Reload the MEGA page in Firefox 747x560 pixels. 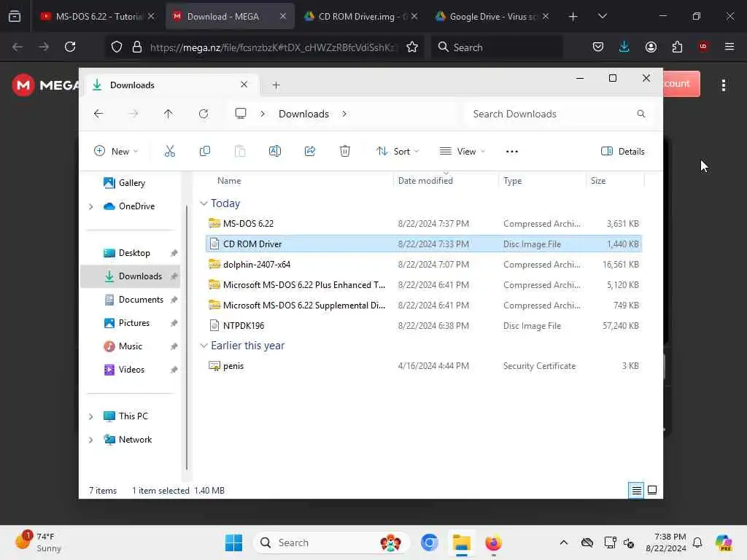pyautogui.click(x=70, y=47)
